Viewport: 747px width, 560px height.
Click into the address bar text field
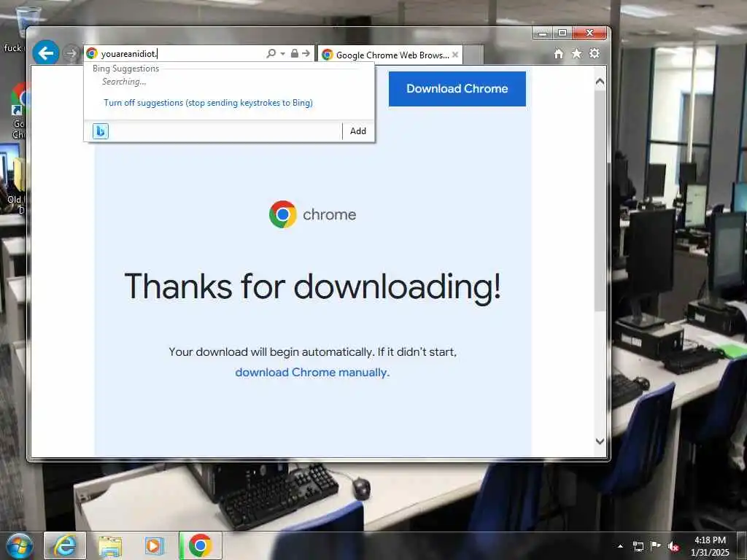181,53
